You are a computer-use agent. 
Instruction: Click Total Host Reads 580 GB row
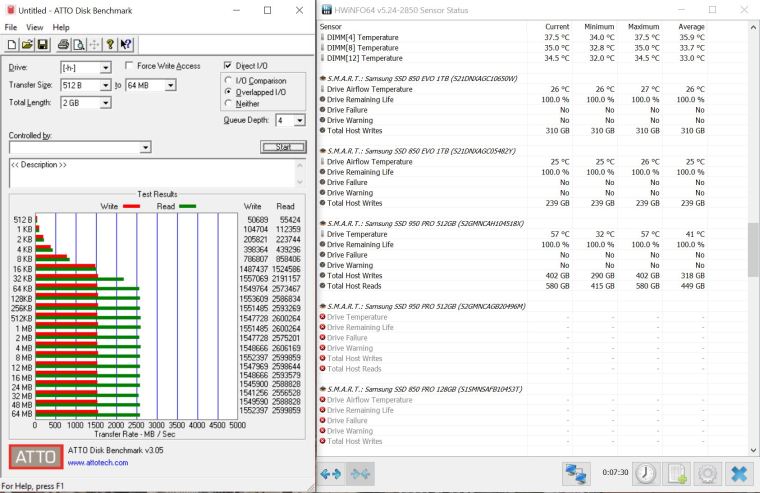point(513,286)
